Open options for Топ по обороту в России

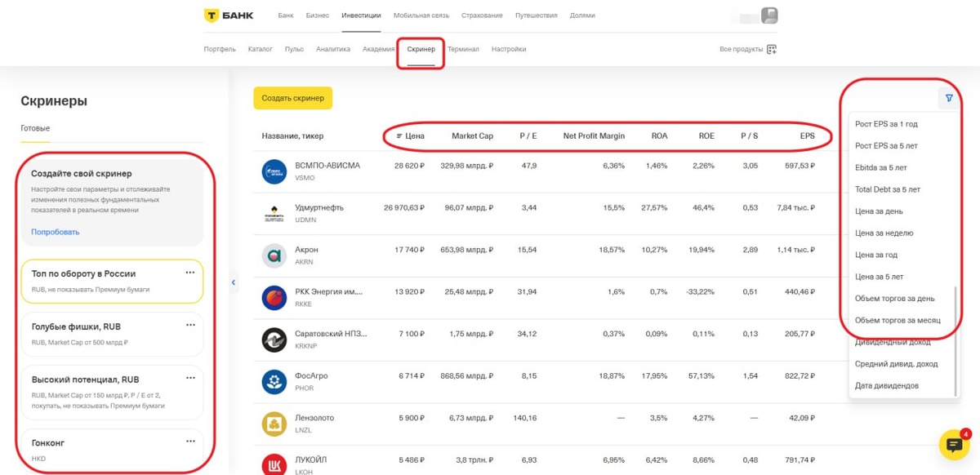(x=190, y=273)
